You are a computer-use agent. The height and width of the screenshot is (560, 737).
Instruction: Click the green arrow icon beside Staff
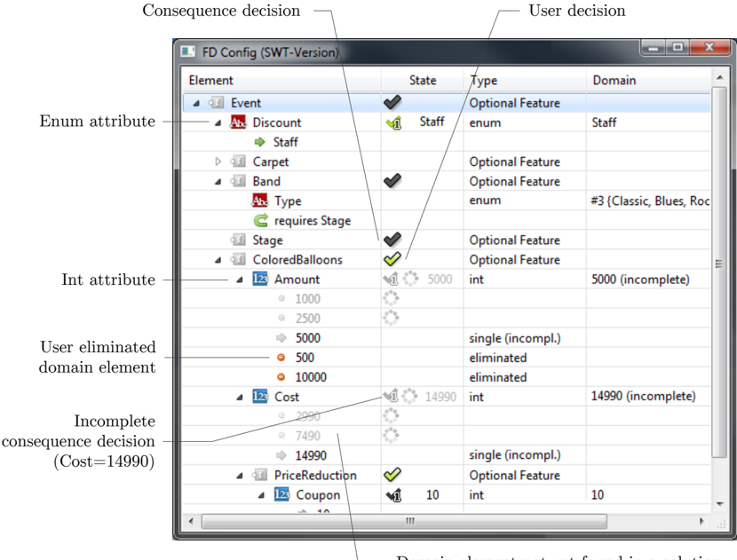point(260,141)
